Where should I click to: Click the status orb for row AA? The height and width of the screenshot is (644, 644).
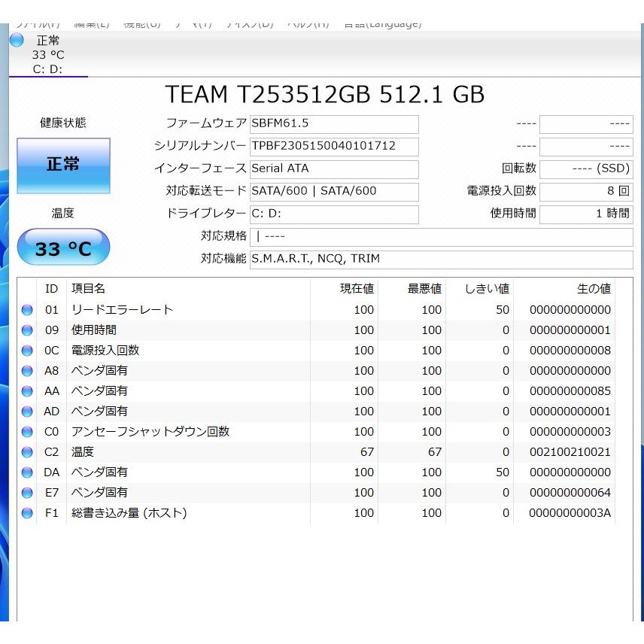pyautogui.click(x=27, y=391)
